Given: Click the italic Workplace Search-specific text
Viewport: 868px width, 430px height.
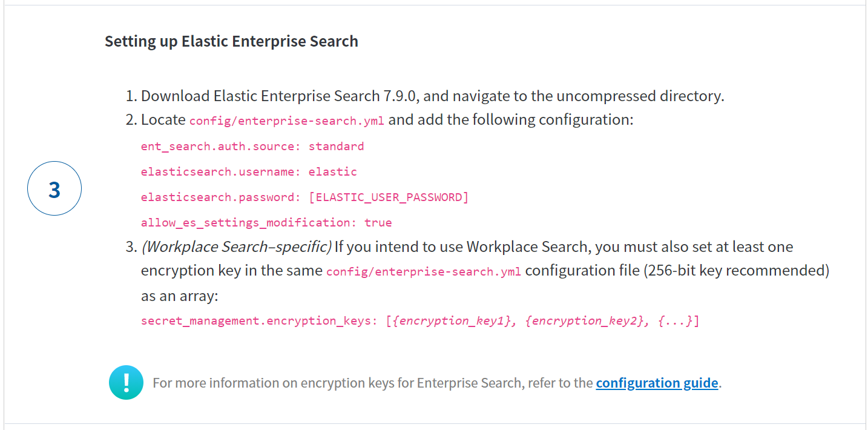Looking at the screenshot, I should coord(236,247).
